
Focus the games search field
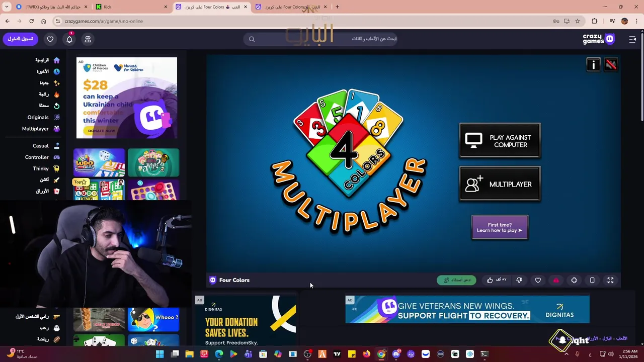coord(320,39)
